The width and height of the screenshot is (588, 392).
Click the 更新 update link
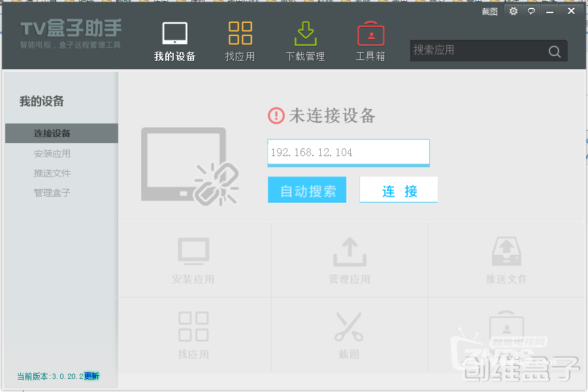tap(91, 376)
